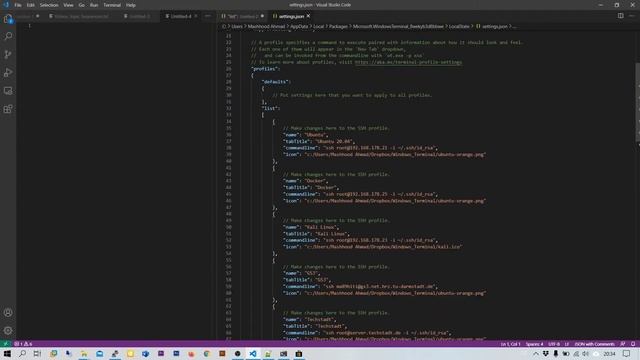Open the Source Control view

[x=8, y=54]
